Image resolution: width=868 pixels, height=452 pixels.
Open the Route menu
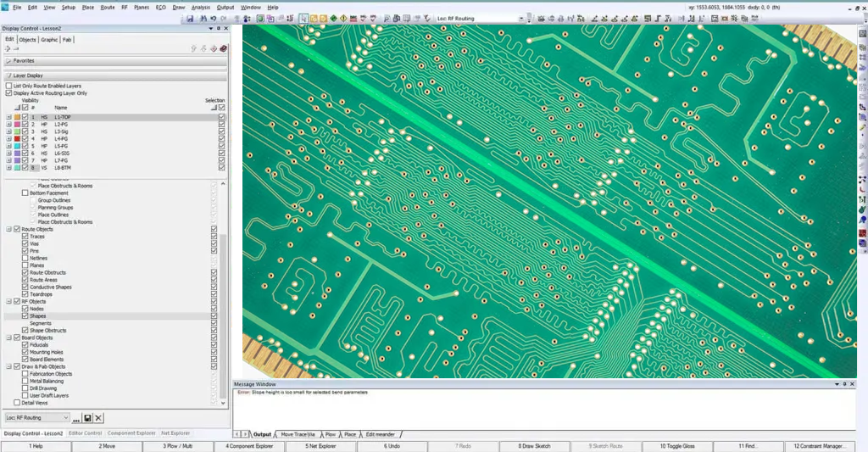(108, 7)
